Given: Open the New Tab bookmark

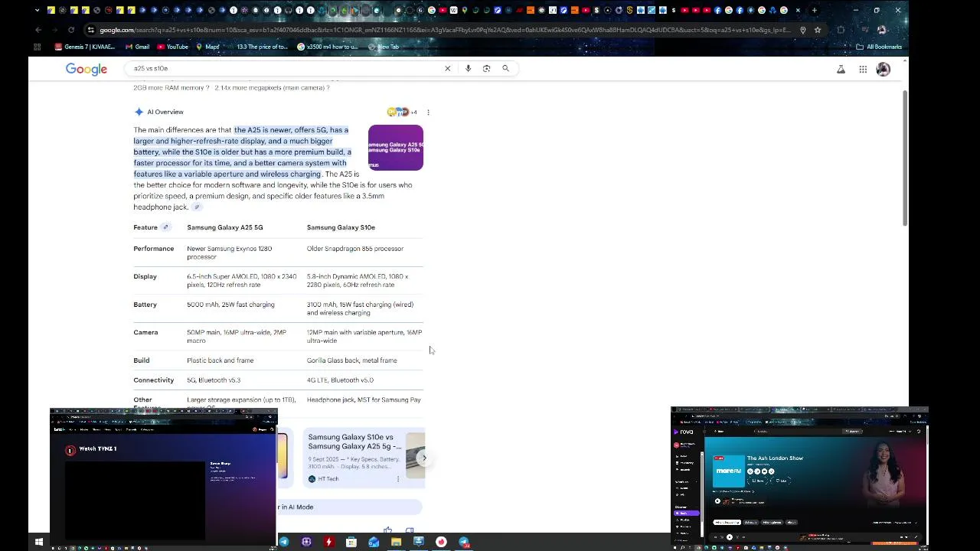Looking at the screenshot, I should point(384,47).
